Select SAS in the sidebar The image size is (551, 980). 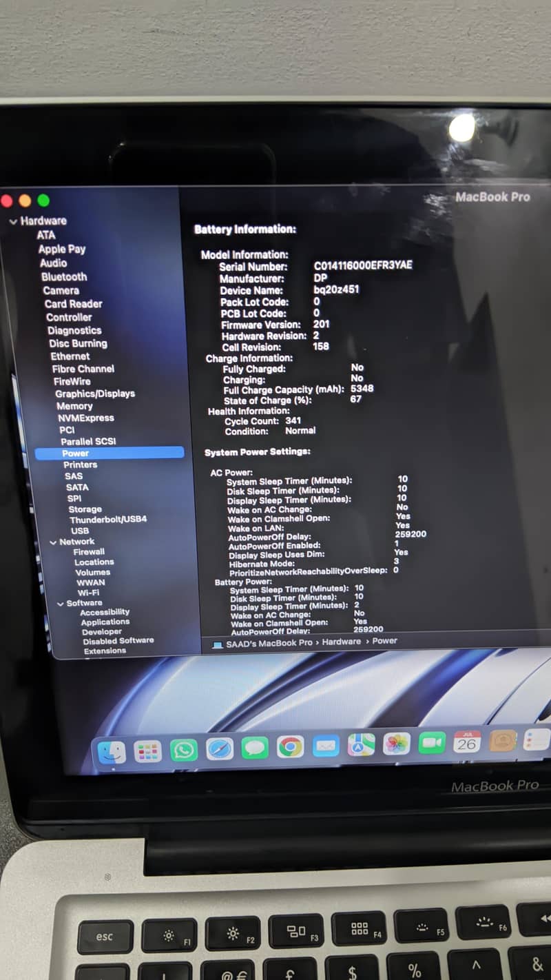pos(74,476)
